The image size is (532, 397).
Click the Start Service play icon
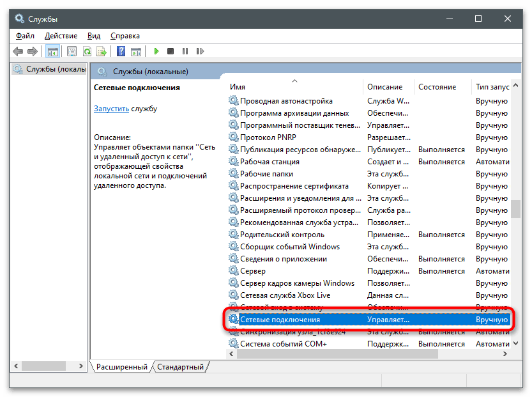[156, 51]
